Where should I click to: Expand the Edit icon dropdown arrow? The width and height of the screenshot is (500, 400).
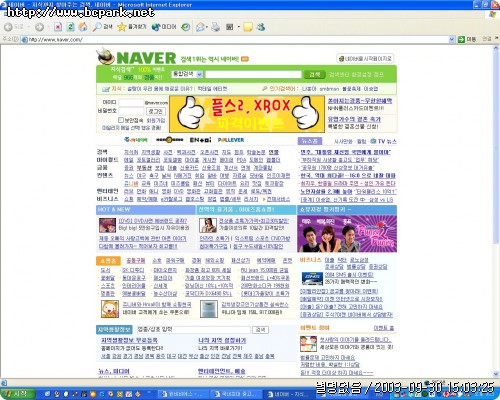(239, 27)
